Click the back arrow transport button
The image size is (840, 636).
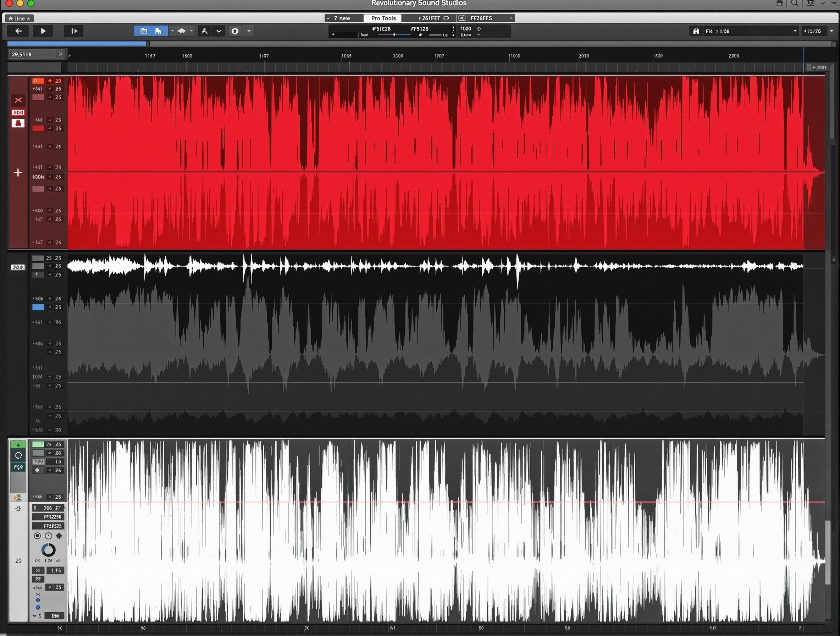click(18, 31)
